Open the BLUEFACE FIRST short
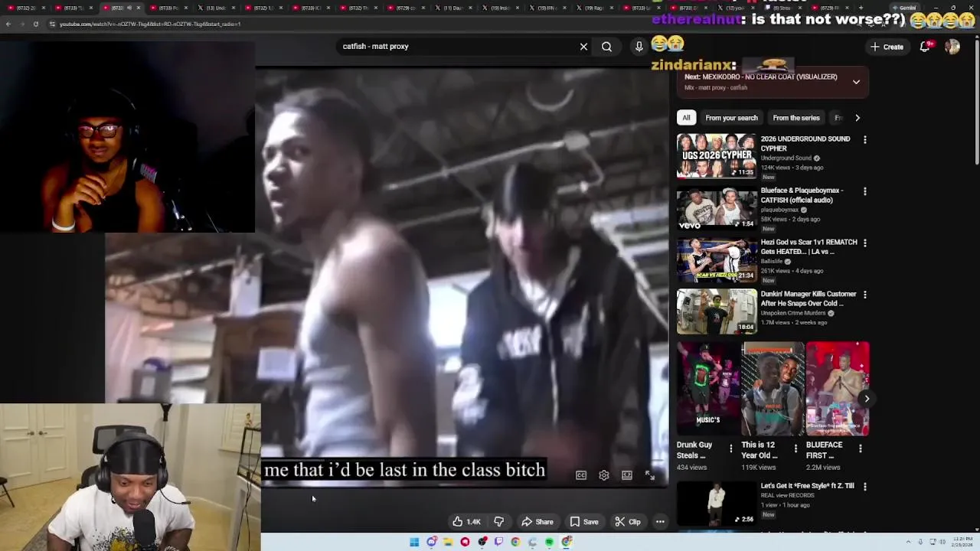Viewport: 980px width, 551px height. (x=838, y=389)
